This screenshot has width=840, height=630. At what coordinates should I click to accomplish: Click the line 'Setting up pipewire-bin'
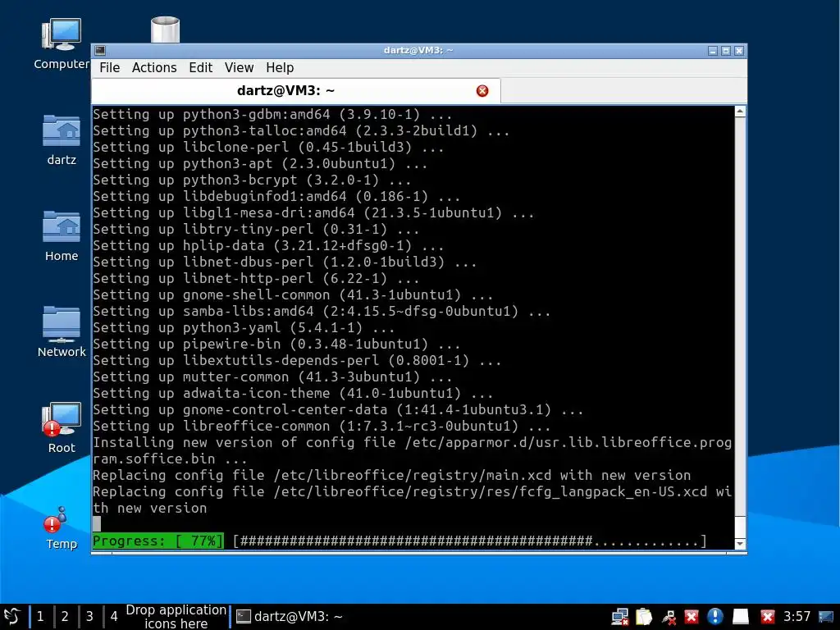[x=276, y=344]
